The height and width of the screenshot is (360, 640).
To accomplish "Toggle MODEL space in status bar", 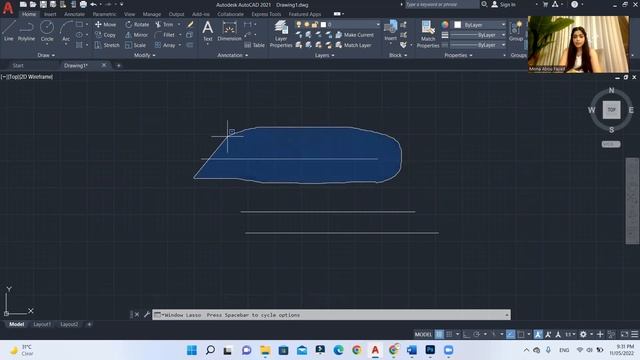I will 423,334.
